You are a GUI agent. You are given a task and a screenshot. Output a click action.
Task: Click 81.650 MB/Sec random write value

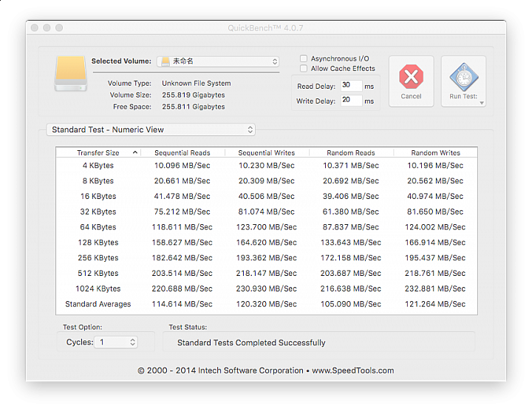click(x=435, y=212)
